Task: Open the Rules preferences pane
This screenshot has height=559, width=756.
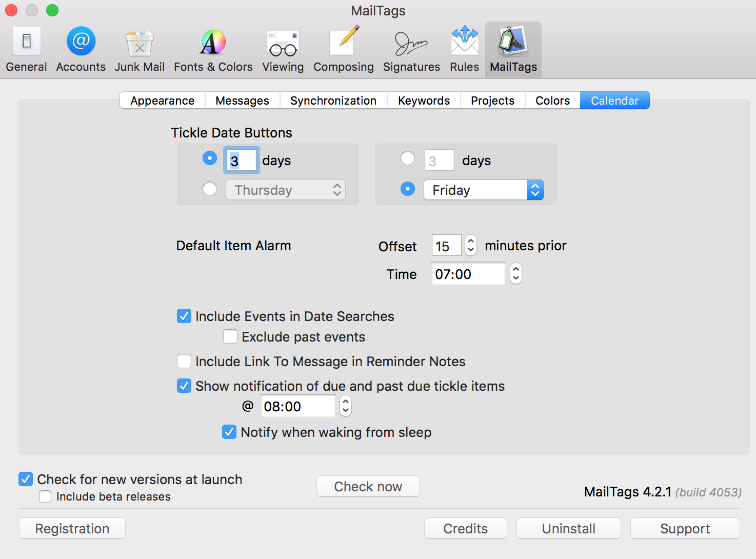Action: (464, 50)
